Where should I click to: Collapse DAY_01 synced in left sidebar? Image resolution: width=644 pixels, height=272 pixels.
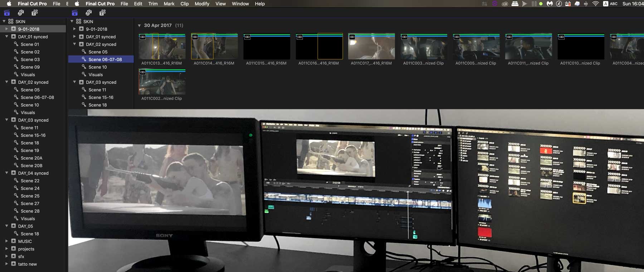point(7,37)
